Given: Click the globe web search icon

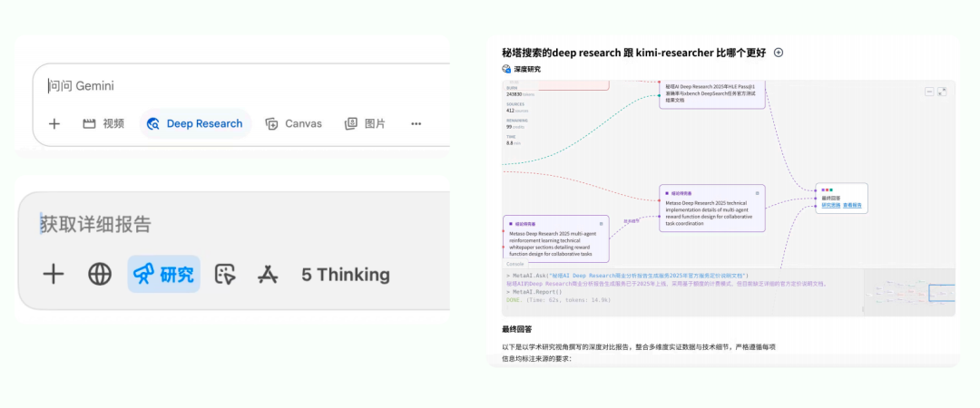Looking at the screenshot, I should point(100,274).
